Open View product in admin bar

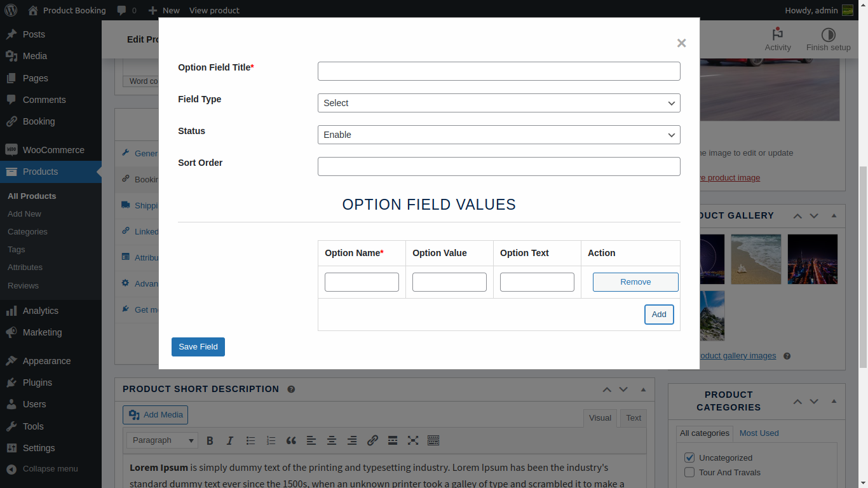click(214, 10)
